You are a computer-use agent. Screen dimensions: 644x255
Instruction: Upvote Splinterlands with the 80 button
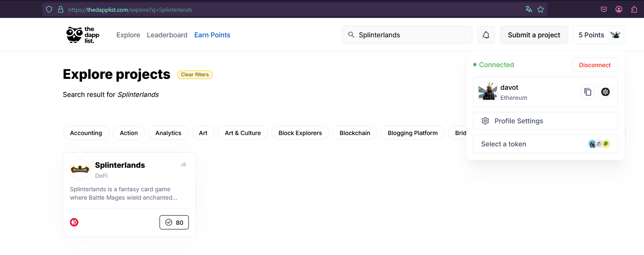point(174,222)
